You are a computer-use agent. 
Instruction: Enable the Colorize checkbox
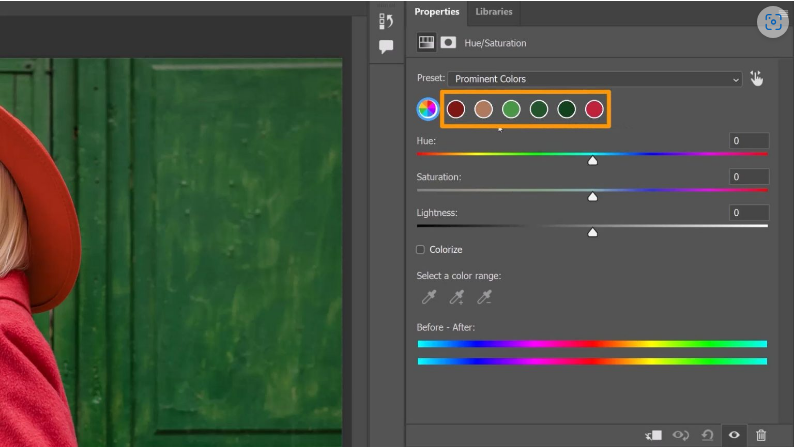(420, 250)
